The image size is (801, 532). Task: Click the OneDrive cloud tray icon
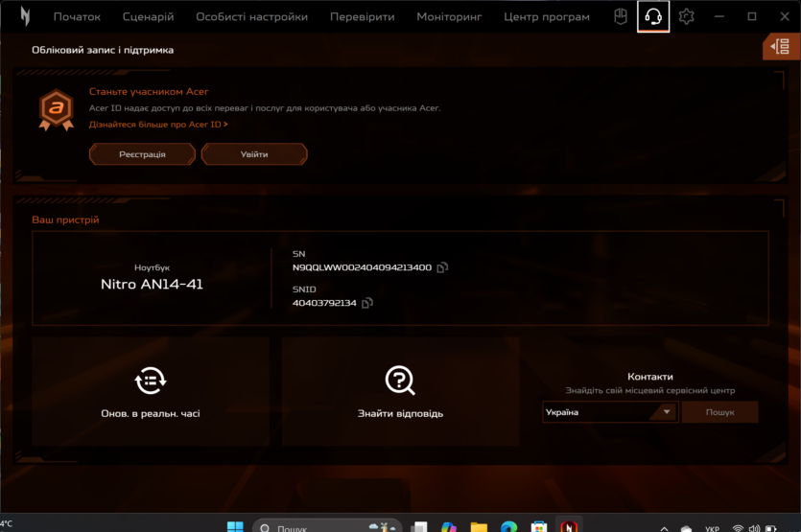point(686,528)
